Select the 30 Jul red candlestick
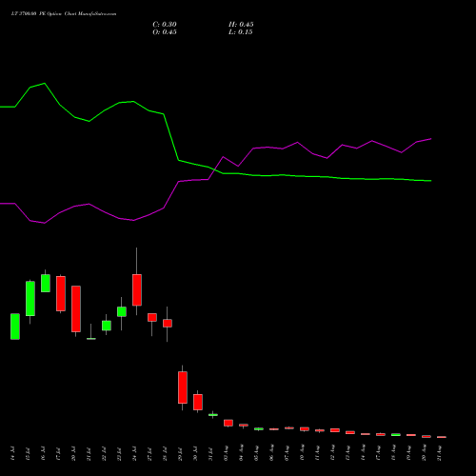 pyautogui.click(x=198, y=402)
